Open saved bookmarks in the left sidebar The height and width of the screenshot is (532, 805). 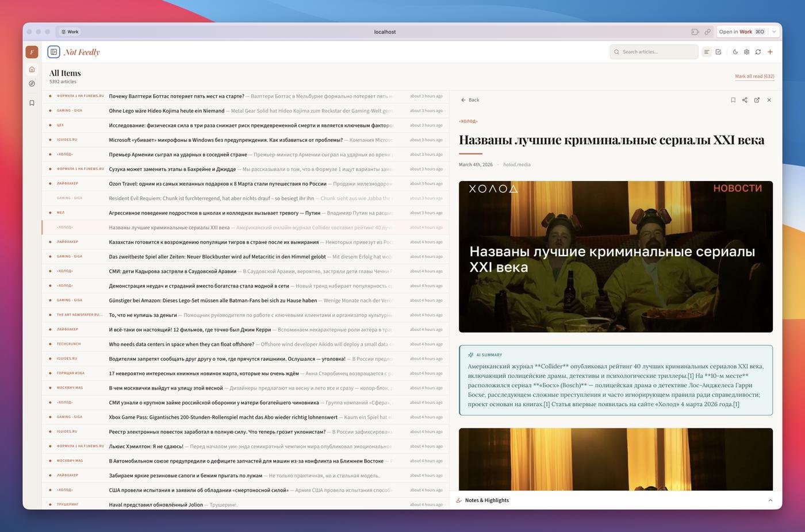click(32, 103)
